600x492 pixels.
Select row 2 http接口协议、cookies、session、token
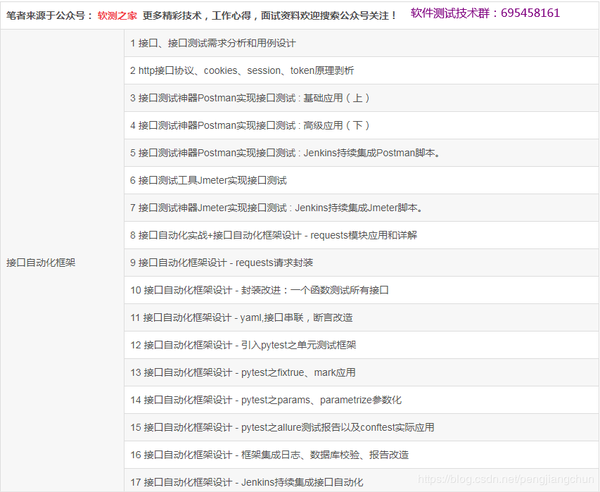(x=362, y=71)
